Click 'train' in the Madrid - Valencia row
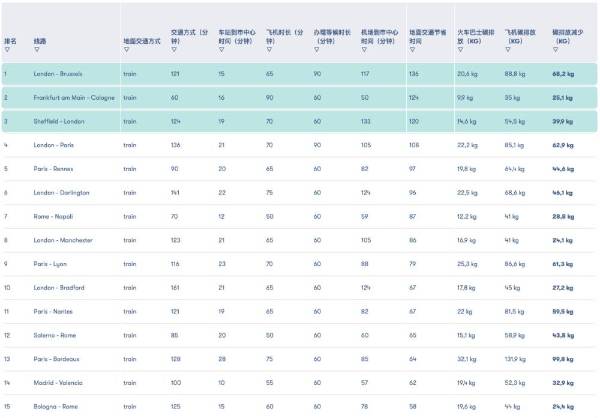600x418 pixels. point(130,383)
